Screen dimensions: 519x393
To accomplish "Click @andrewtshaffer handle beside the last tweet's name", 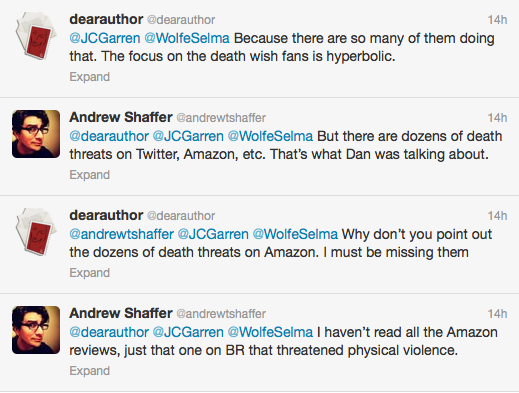I will [221, 314].
